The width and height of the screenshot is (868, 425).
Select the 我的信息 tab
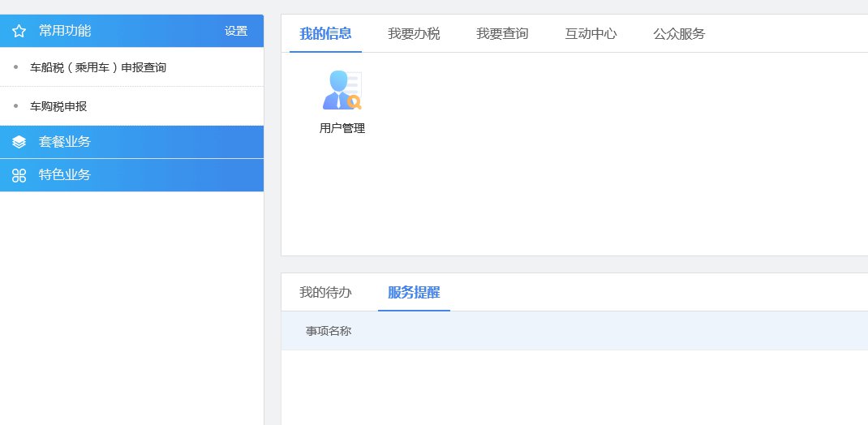[x=325, y=34]
